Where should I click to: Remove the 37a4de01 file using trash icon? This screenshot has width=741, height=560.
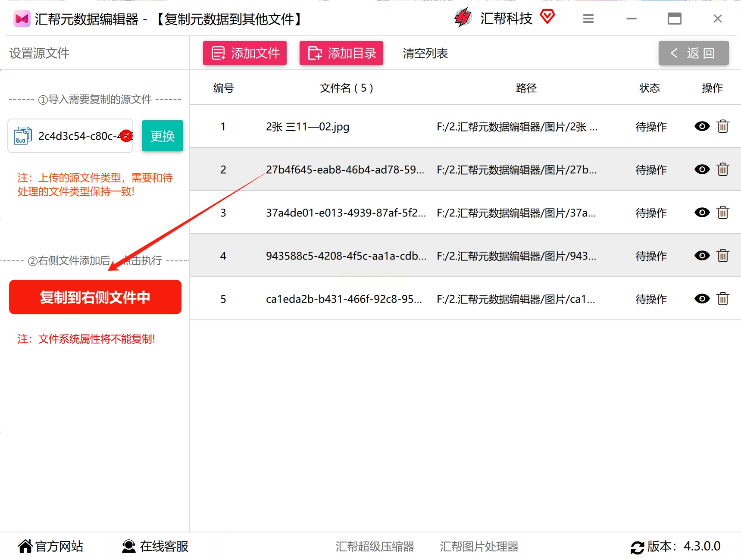(x=723, y=213)
